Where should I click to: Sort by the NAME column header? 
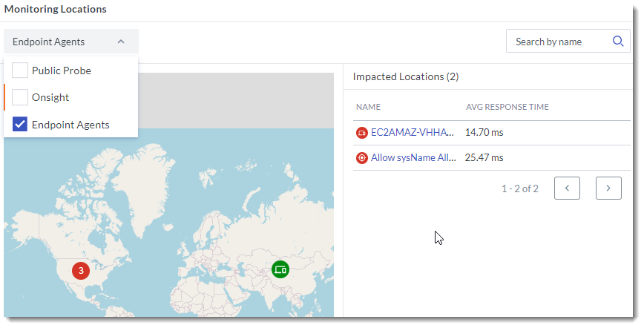pyautogui.click(x=368, y=107)
